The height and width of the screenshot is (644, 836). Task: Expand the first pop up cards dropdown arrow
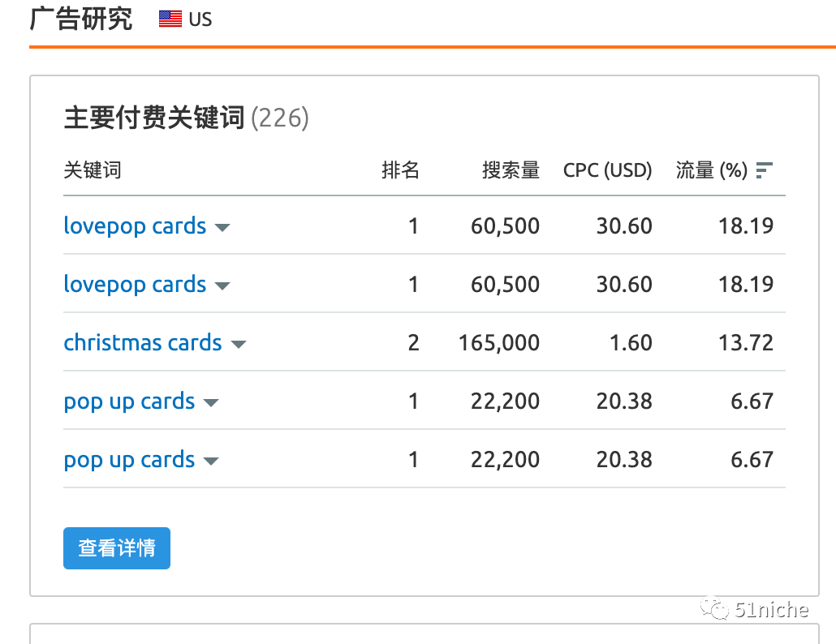(211, 403)
